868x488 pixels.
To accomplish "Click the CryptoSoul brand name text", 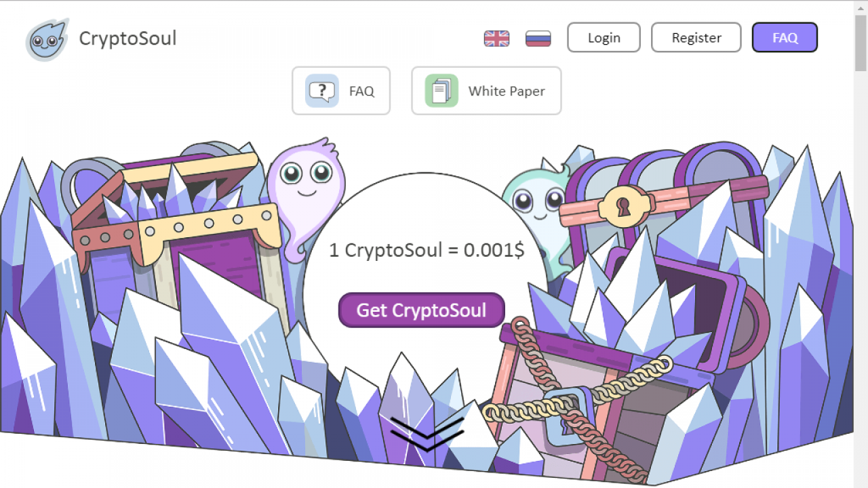I will pos(127,38).
